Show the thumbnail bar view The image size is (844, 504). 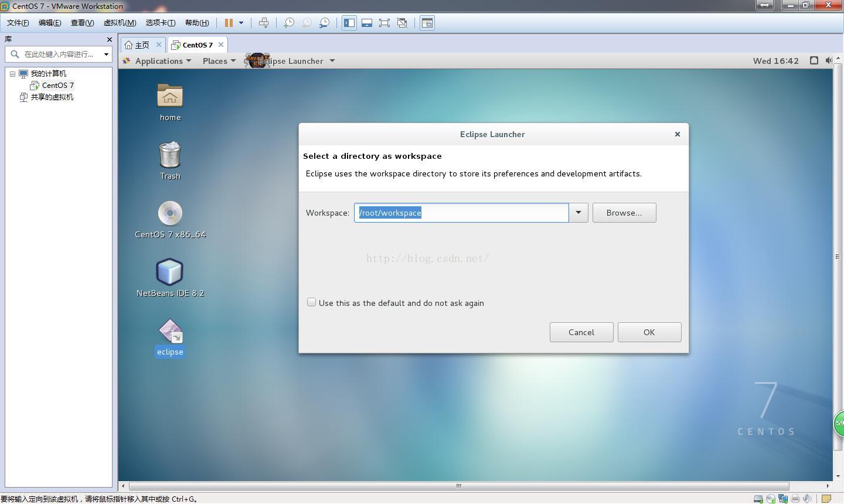pos(367,23)
